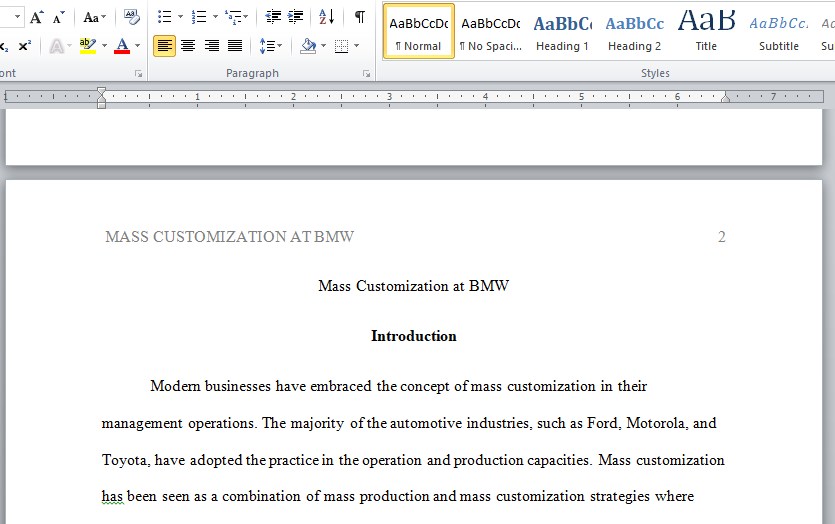Click the Sort A-Z icon
This screenshot has height=524, width=835.
[326, 17]
